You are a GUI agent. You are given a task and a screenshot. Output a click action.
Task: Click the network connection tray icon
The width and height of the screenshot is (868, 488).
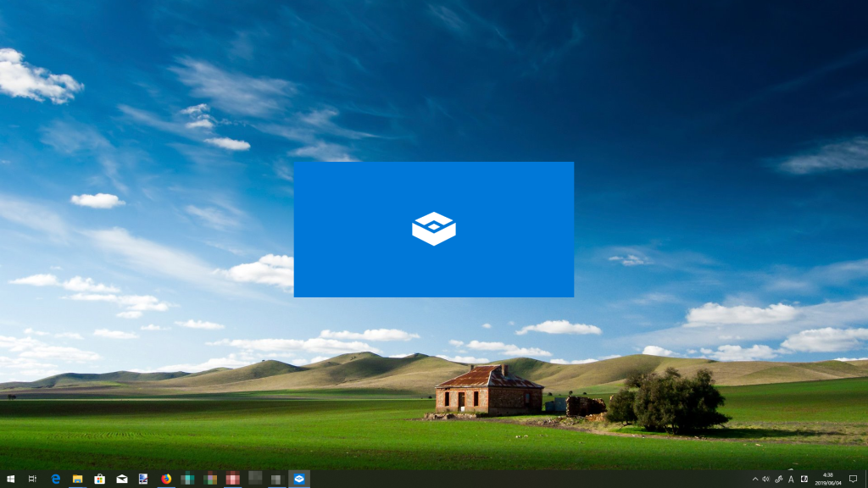[x=779, y=479]
